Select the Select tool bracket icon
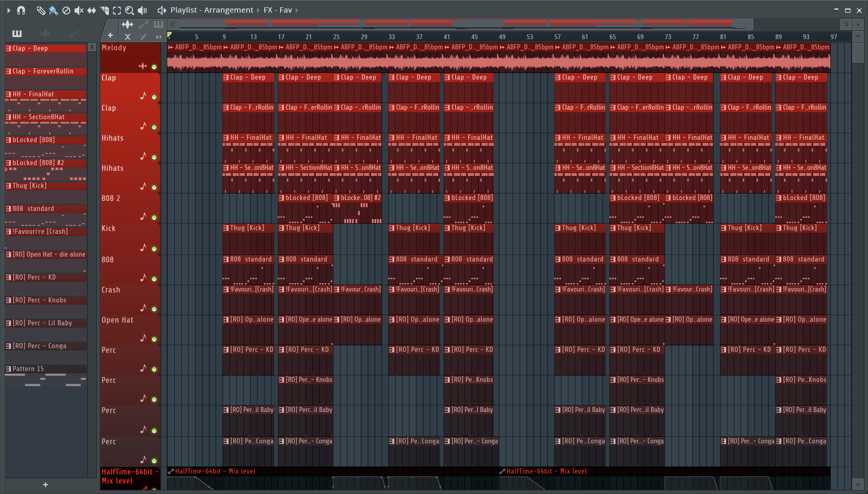The width and height of the screenshot is (868, 494). [117, 10]
